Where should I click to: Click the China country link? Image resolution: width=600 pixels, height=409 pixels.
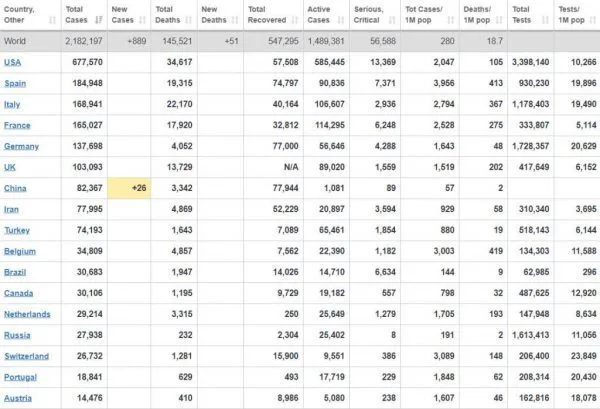click(x=17, y=188)
